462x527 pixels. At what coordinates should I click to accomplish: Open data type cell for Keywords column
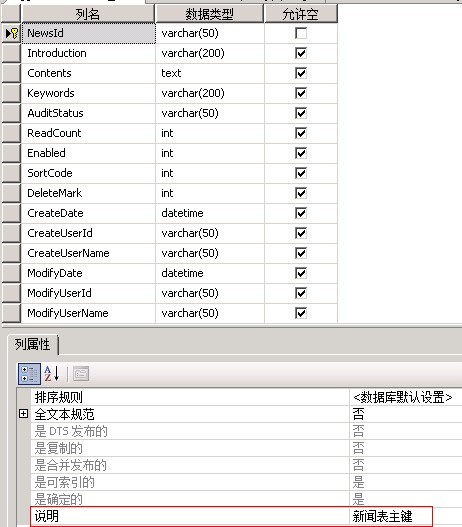point(210,93)
